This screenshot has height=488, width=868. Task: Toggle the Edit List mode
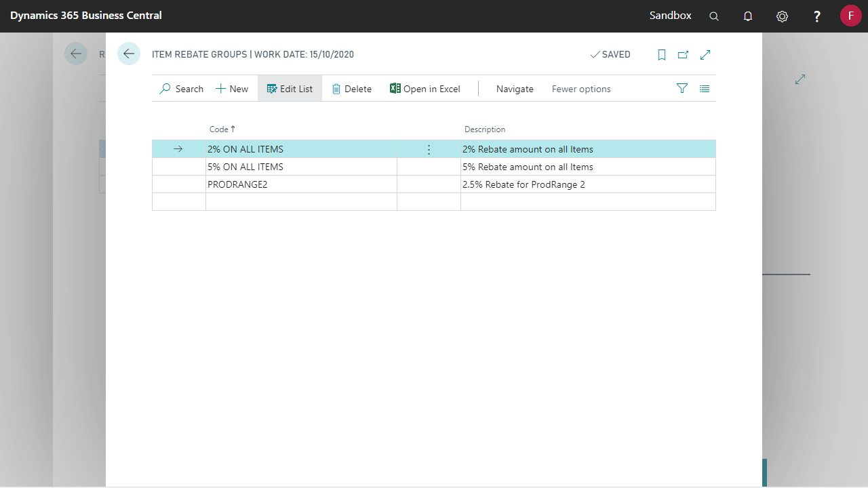(x=290, y=89)
